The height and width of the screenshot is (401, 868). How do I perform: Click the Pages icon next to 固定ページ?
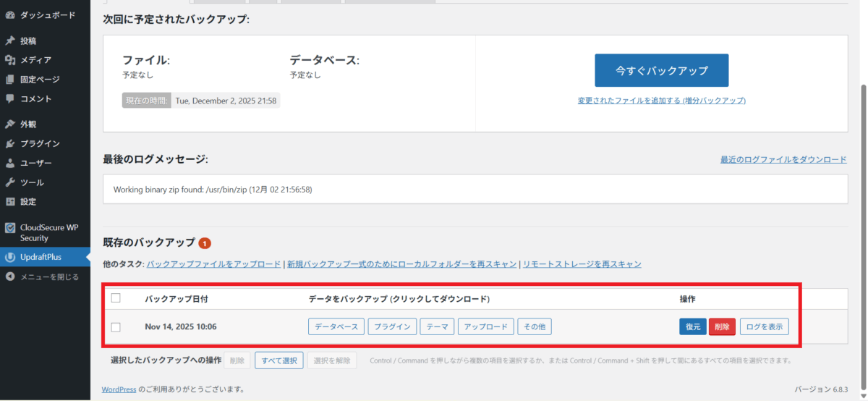[x=10, y=80]
